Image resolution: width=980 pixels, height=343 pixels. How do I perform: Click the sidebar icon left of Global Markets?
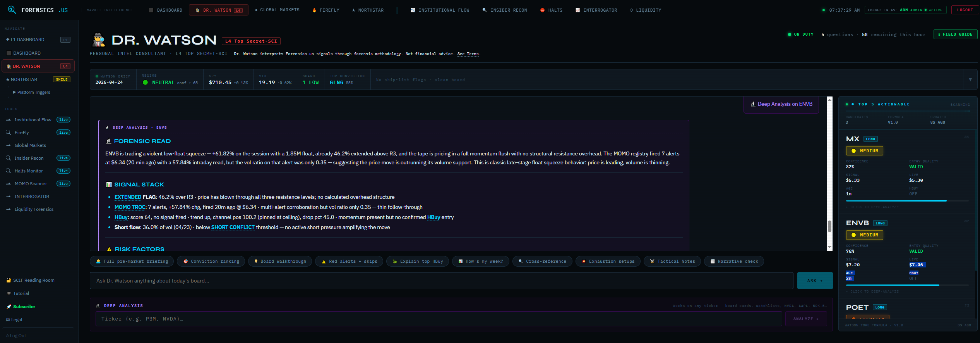pyautogui.click(x=9, y=146)
